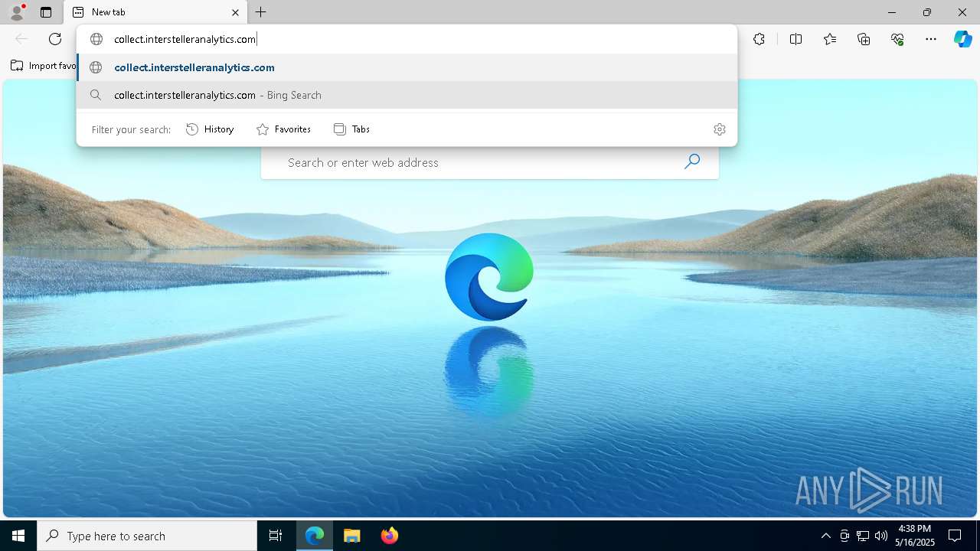Open the clock showing 4:38 PM
This screenshot has height=551, width=980.
[915, 536]
